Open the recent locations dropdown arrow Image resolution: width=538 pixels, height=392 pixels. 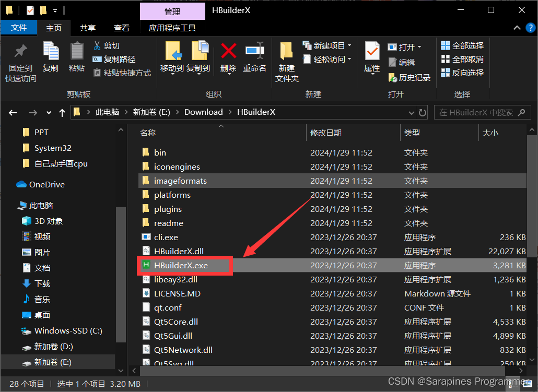(49, 113)
